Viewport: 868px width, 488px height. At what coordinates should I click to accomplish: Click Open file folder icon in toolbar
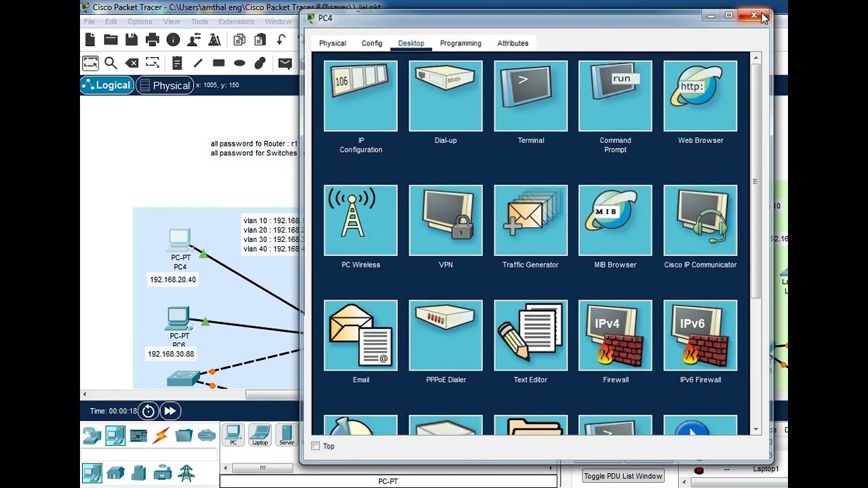coord(111,40)
